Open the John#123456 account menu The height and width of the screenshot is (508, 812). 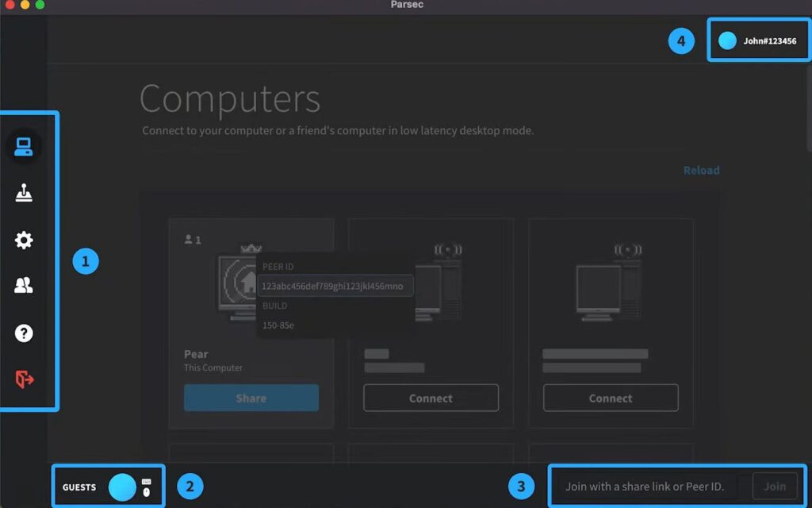tap(769, 40)
